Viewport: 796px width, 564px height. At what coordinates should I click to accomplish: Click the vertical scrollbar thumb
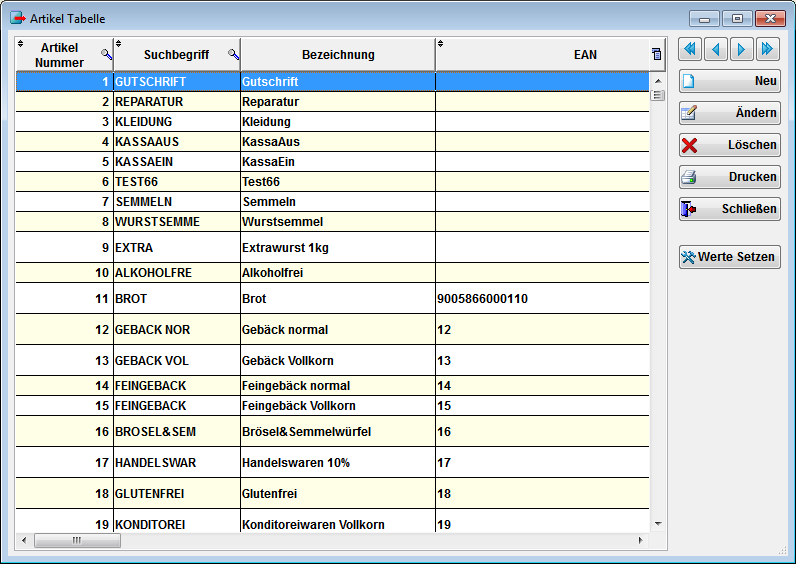(658, 95)
